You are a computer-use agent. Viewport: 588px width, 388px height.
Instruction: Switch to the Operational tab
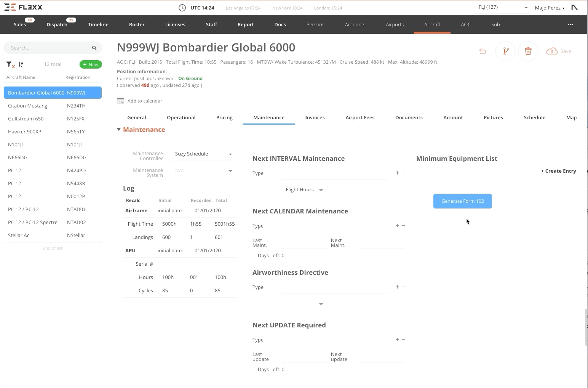181,117
